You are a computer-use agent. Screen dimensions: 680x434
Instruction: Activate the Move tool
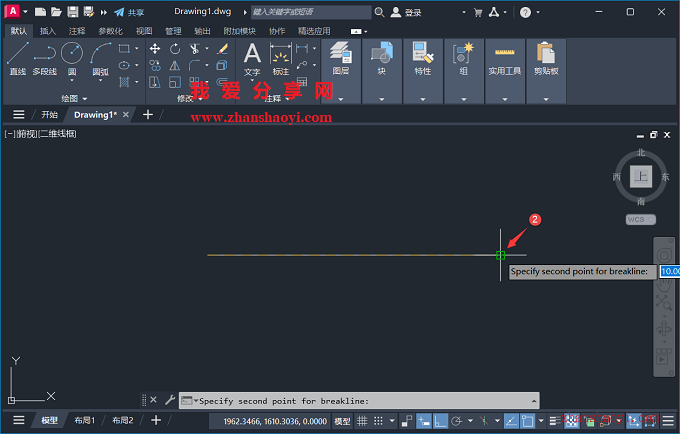[x=155, y=49]
